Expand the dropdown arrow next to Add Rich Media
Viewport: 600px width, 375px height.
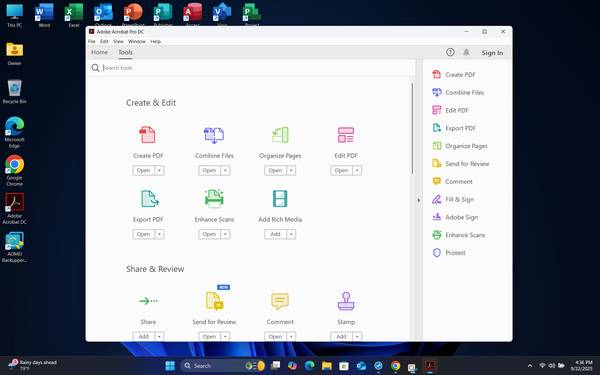[x=291, y=234]
